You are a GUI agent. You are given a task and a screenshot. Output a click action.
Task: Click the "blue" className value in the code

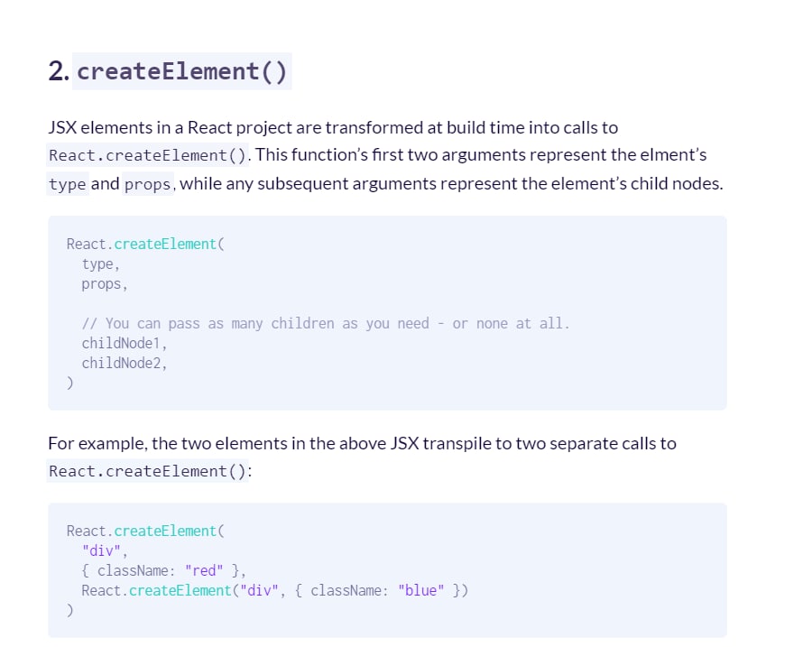point(421,590)
